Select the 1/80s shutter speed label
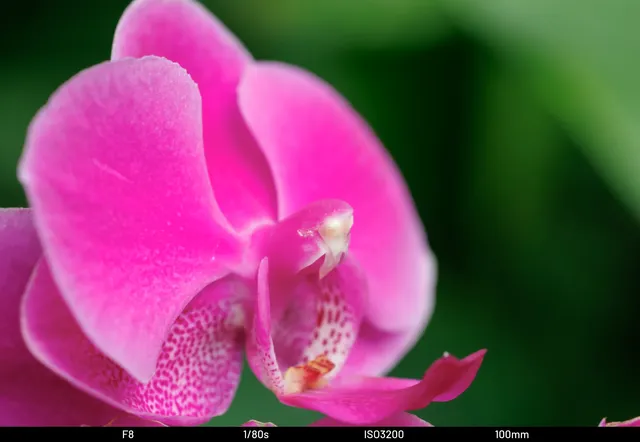The height and width of the screenshot is (442, 640). [256, 435]
